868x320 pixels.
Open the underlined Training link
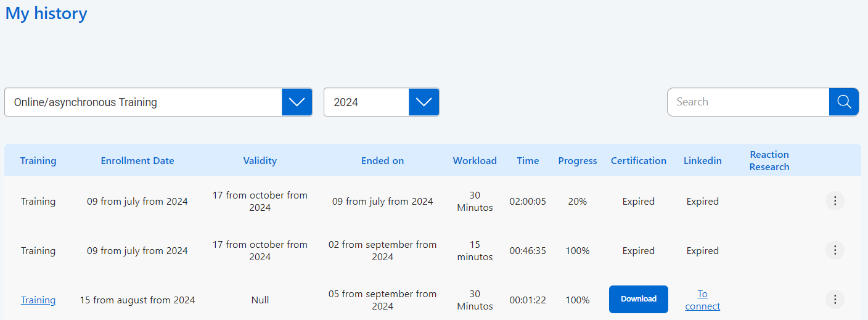(38, 300)
